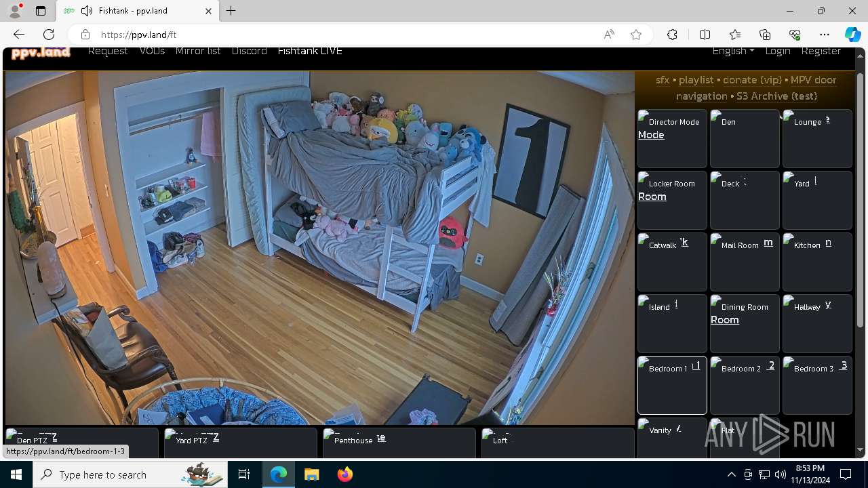Viewport: 868px width, 488px height.
Task: Open the S3 Archive (test) link
Action: 777,96
